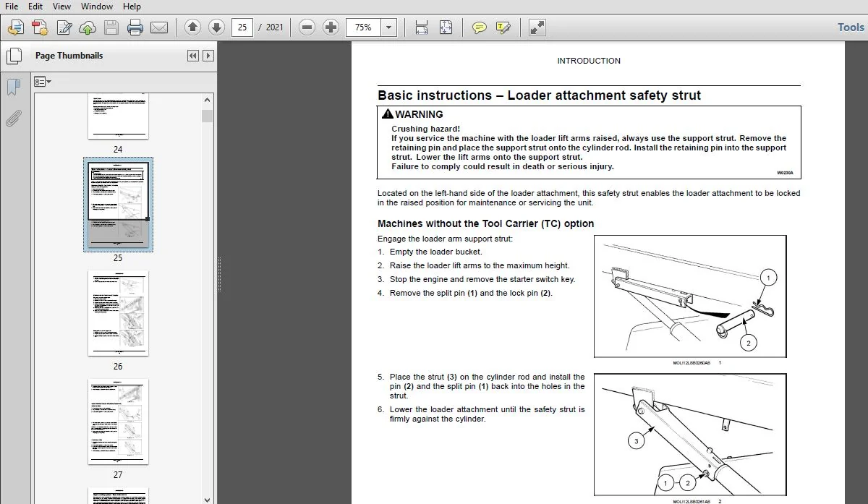Enter read mode with the expand arrows icon
This screenshot has width=868, height=504.
click(x=537, y=27)
